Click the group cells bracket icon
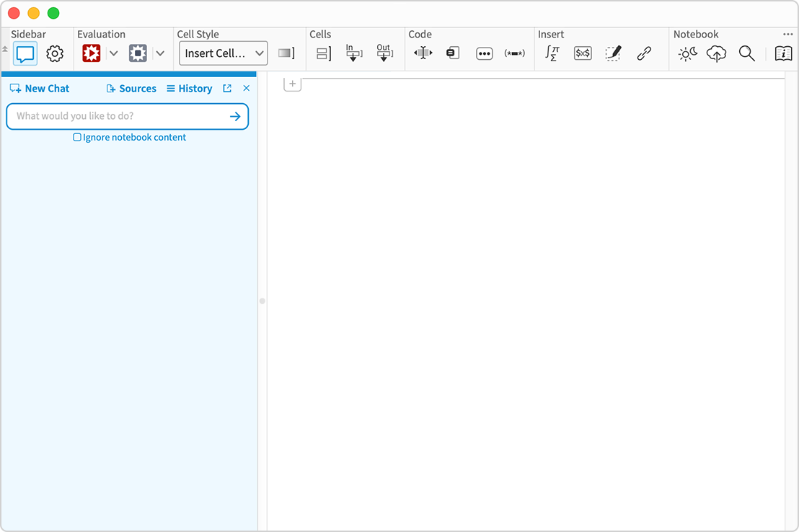 (324, 53)
